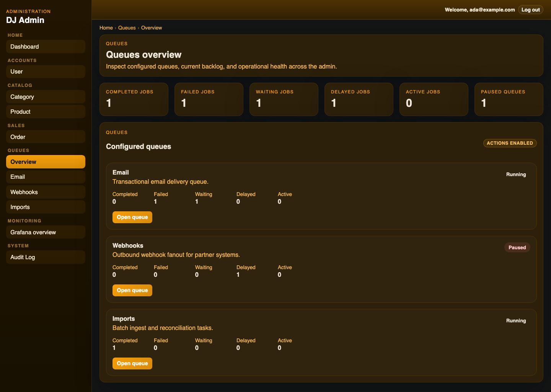Viewport: 551px width, 392px height.
Task: Click the Actions Enabled badge
Action: pyautogui.click(x=510, y=143)
